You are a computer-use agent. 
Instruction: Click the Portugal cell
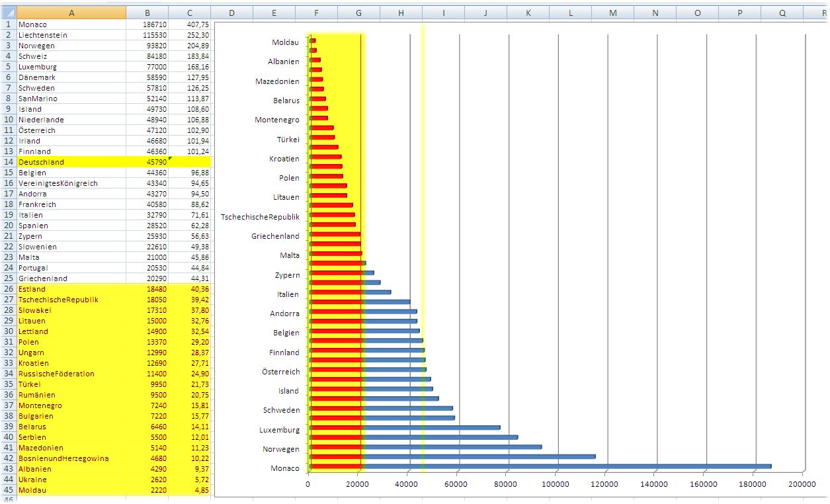tap(71, 268)
